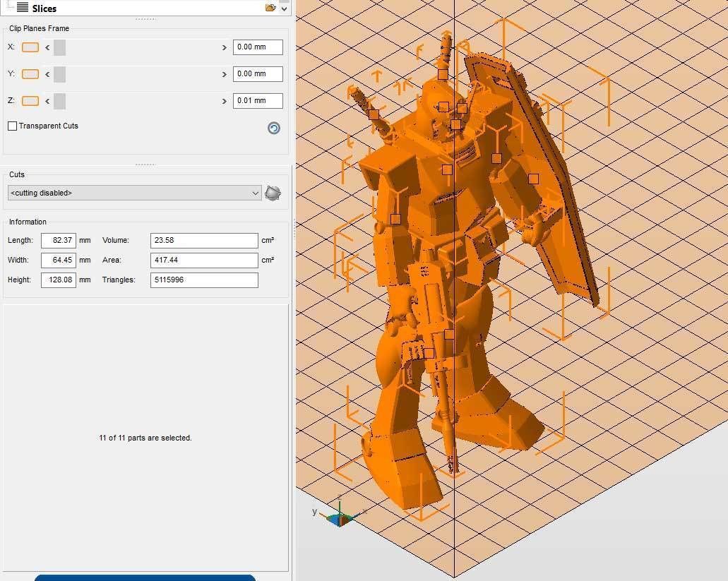Open the cutting disabled dropdown

click(x=135, y=193)
